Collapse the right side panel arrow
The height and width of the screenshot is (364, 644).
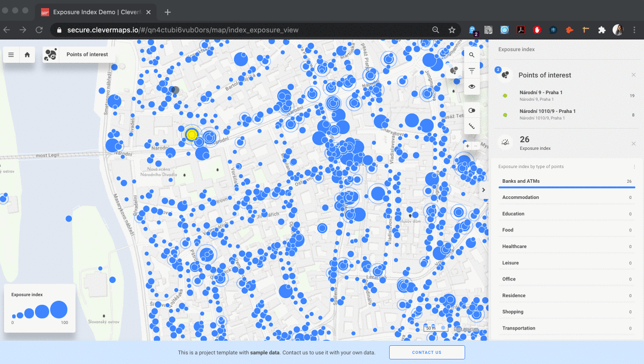(483, 190)
